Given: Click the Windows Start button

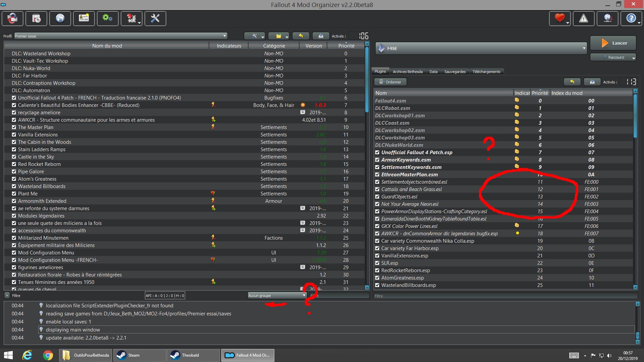Looking at the screenshot, I should (x=8, y=355).
